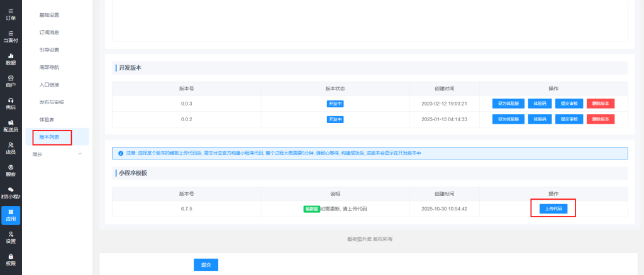Viewport: 644px width, 275px height.
Task: Go to 发布与审核 menu item
Action: [x=52, y=102]
